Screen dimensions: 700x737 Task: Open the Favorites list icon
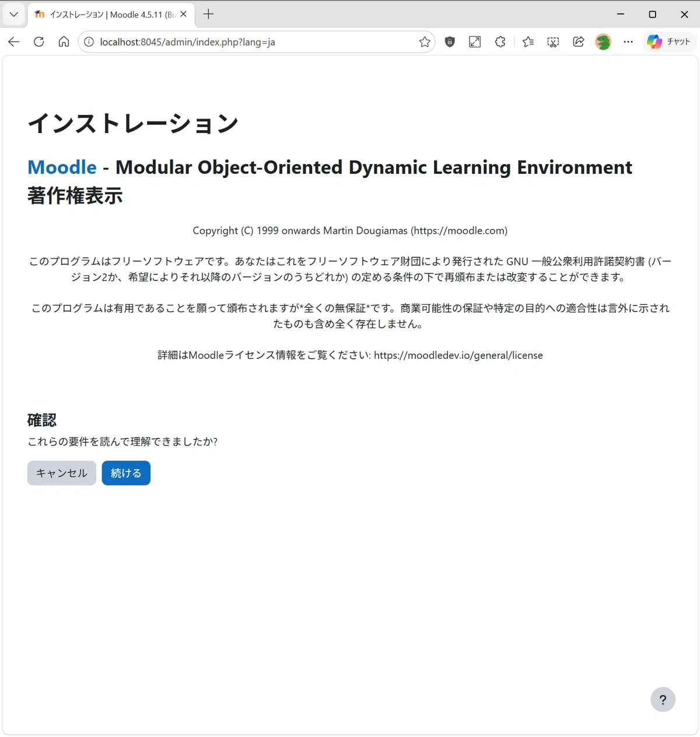528,41
